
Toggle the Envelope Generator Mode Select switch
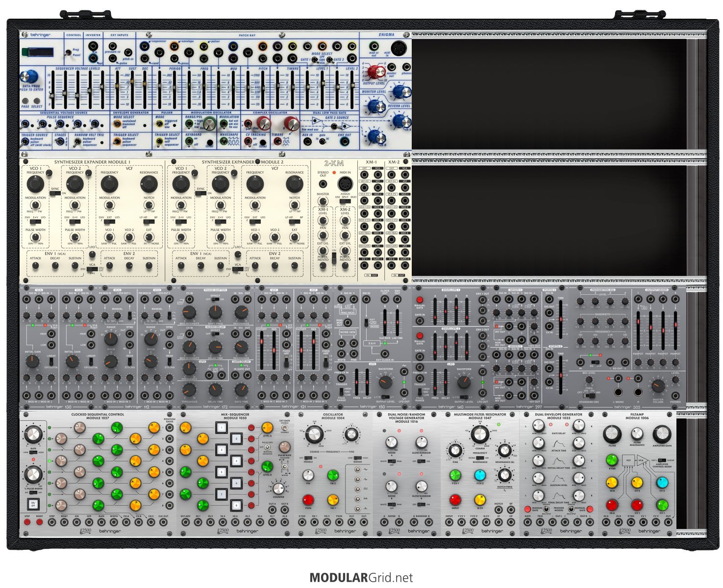point(117,123)
